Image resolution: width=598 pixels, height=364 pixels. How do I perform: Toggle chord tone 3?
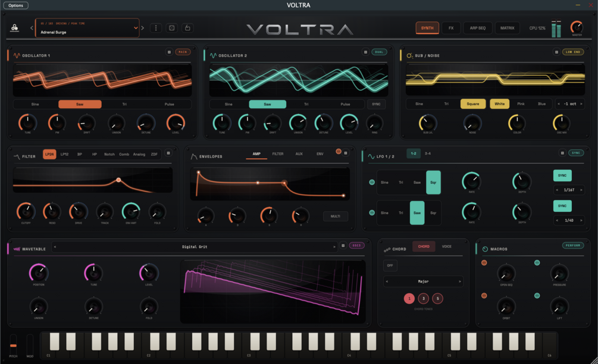coord(423,299)
